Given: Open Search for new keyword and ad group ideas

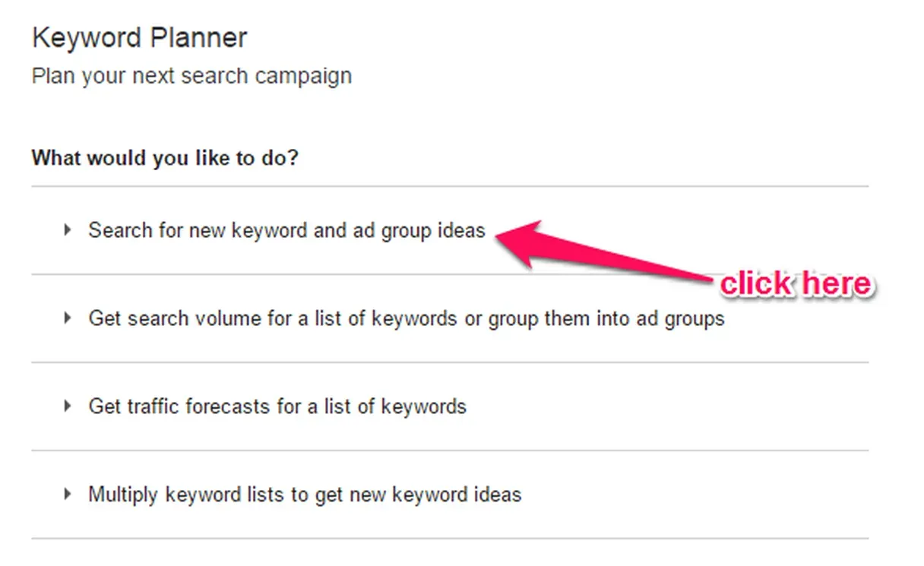Looking at the screenshot, I should pyautogui.click(x=286, y=230).
